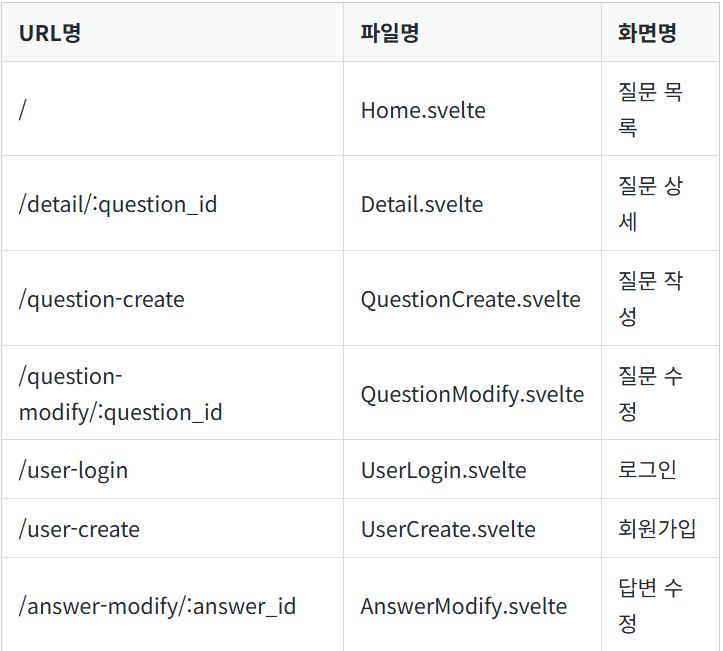
Task: Click the 질문 목록 screen name cell
Action: 650,110
